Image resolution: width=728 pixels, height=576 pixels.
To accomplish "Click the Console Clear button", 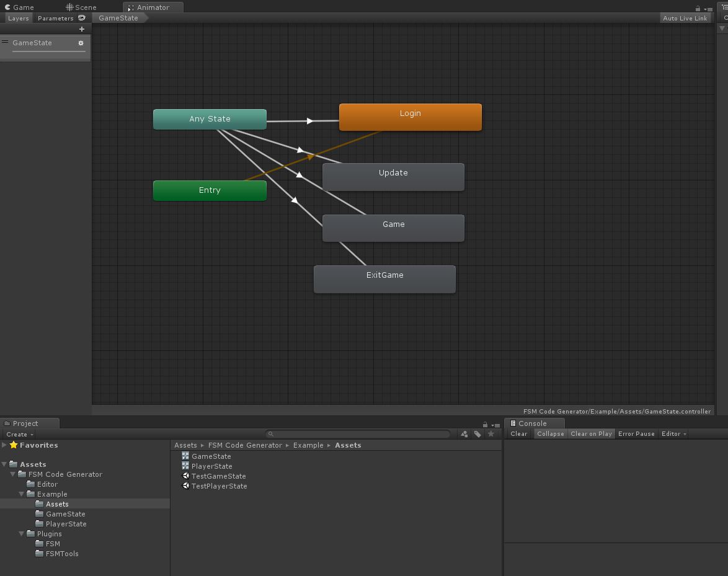I will 518,434.
